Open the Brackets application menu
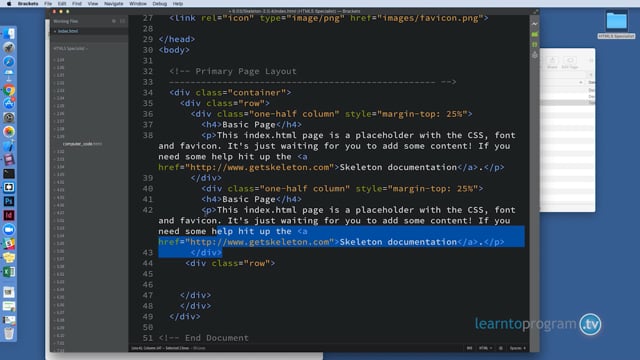This screenshot has height=360, width=640. (28, 4)
